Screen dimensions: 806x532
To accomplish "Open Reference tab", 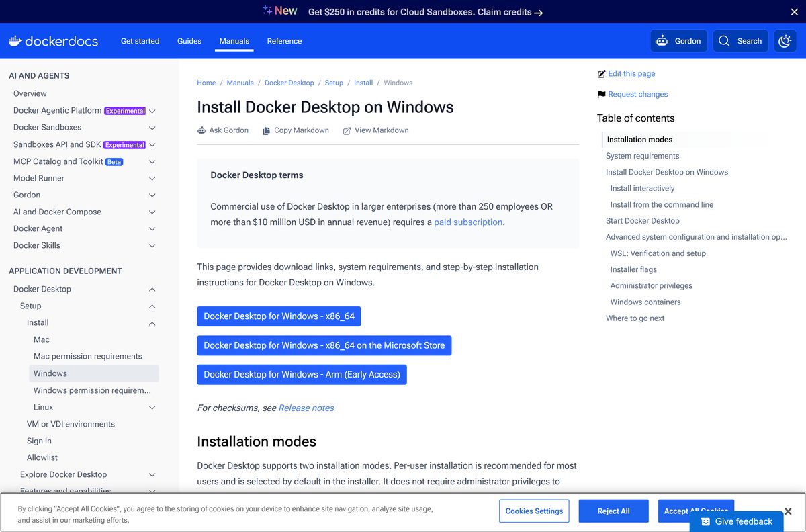I will click(x=284, y=41).
